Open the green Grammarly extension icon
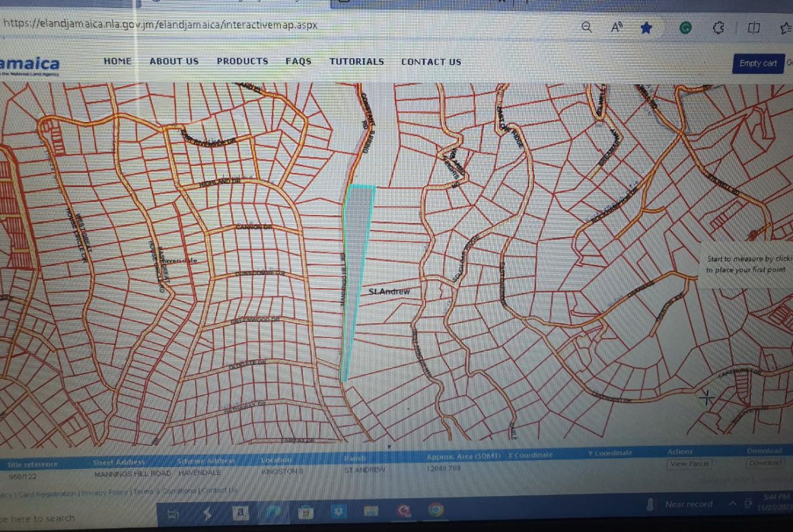This screenshot has height=532, width=793. tap(685, 28)
